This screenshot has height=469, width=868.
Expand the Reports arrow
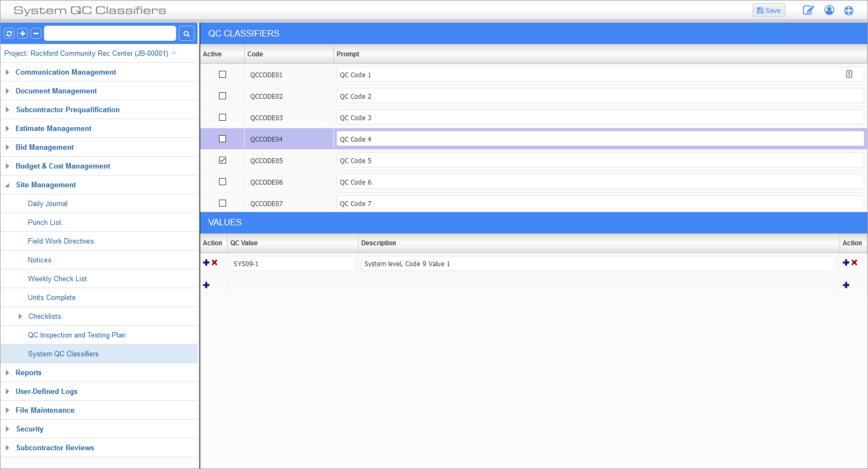(x=8, y=372)
